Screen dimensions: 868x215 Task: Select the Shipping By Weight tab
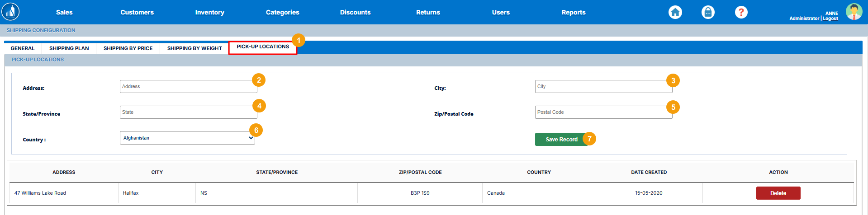click(x=194, y=48)
